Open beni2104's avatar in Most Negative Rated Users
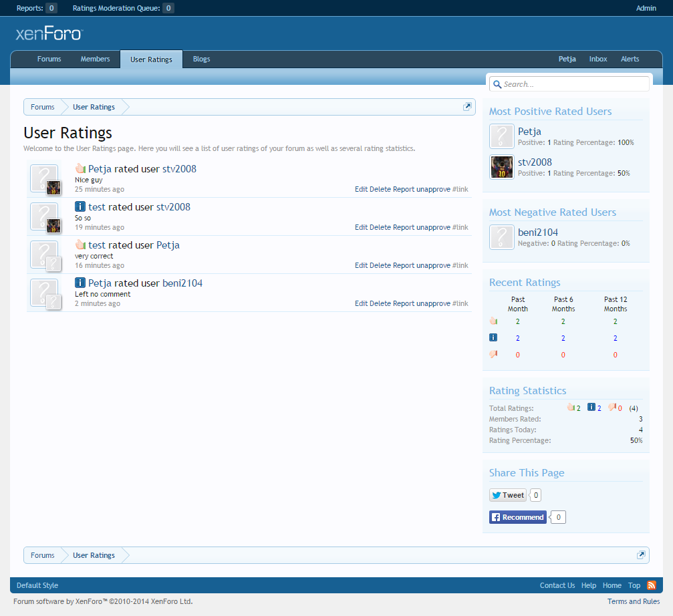Image resolution: width=673 pixels, height=616 pixels. pyautogui.click(x=502, y=237)
